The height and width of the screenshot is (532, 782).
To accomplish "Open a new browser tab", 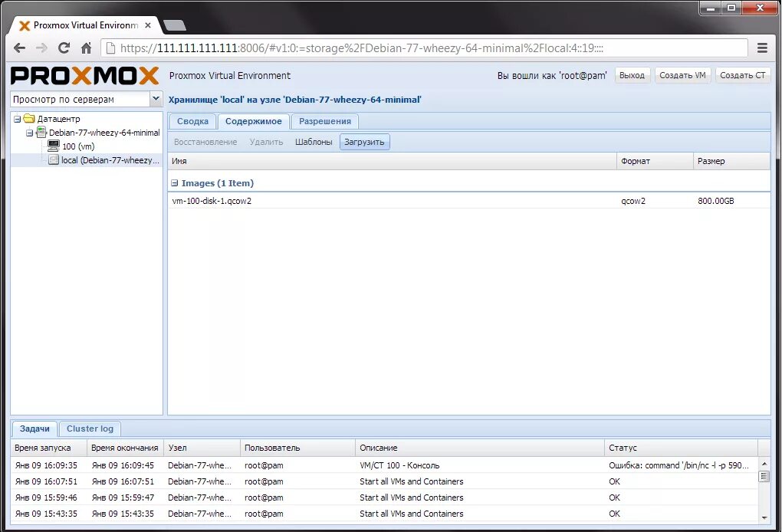I will [x=175, y=25].
